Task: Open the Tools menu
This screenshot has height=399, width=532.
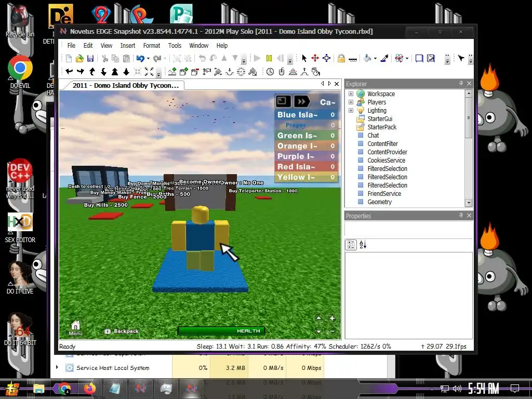Action: tap(175, 46)
